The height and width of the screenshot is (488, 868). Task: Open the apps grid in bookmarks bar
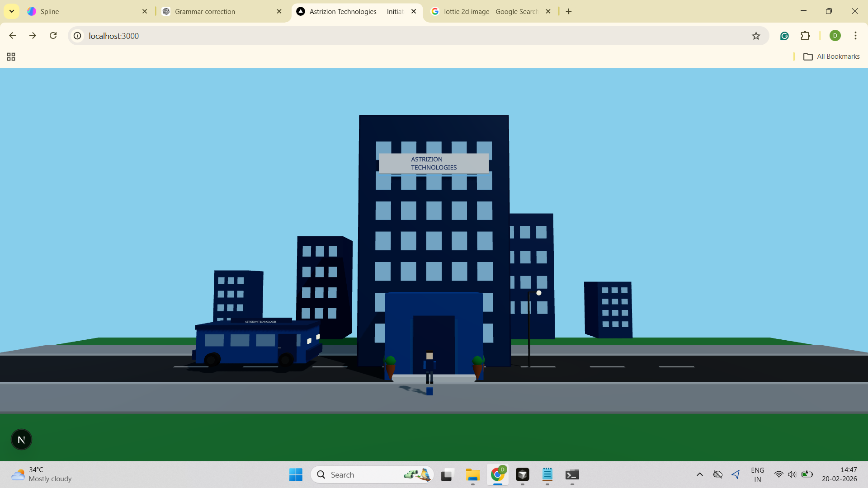11,56
